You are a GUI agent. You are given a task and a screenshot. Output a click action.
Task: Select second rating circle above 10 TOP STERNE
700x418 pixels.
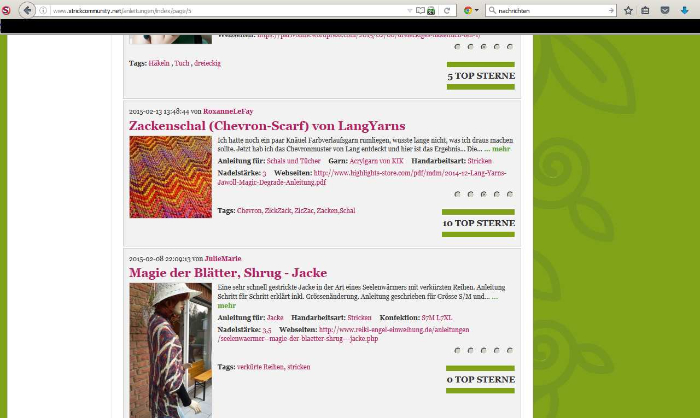470,194
